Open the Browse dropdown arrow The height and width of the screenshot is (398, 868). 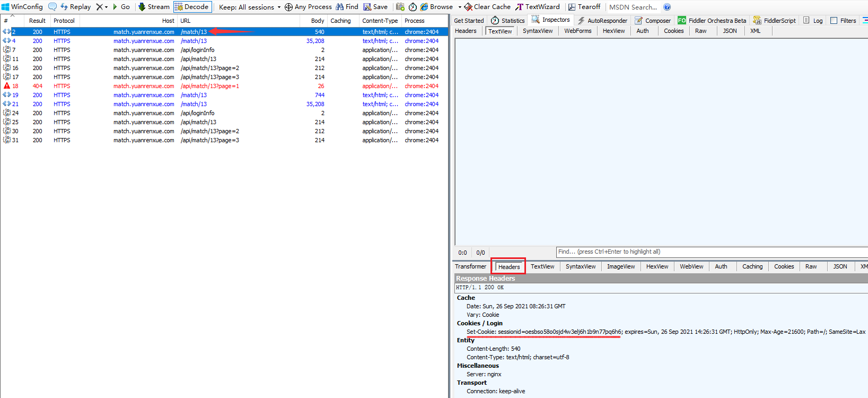tap(460, 7)
